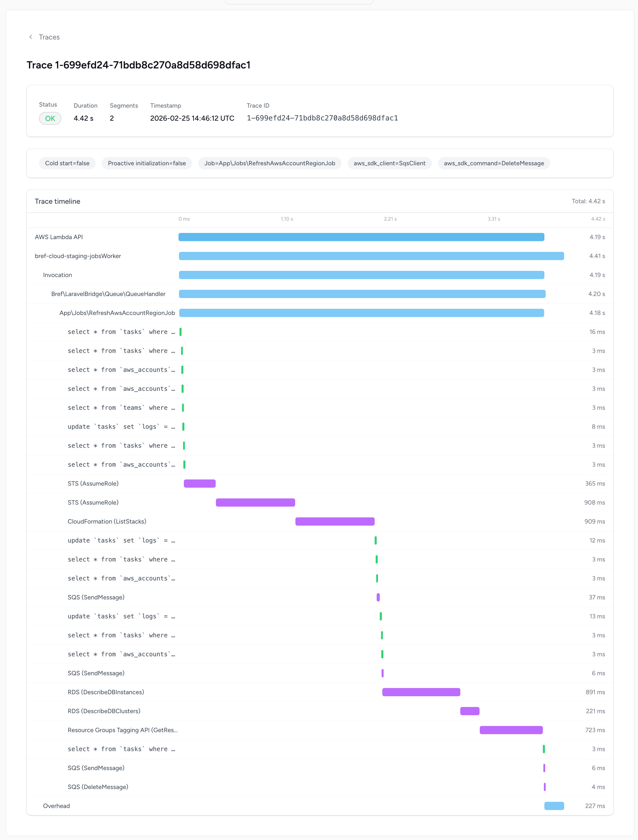Select the Trace ID value text
Image resolution: width=638 pixels, height=840 pixels.
click(x=323, y=118)
